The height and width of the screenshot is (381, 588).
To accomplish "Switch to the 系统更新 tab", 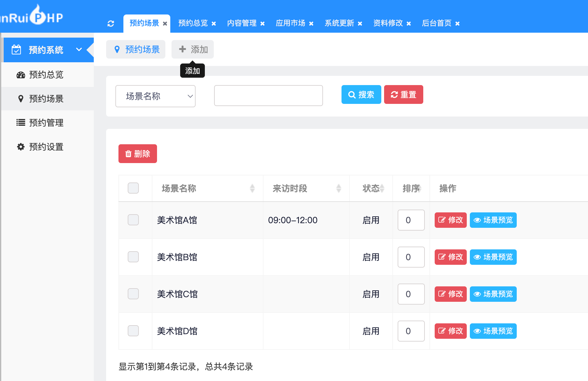I will click(x=339, y=23).
